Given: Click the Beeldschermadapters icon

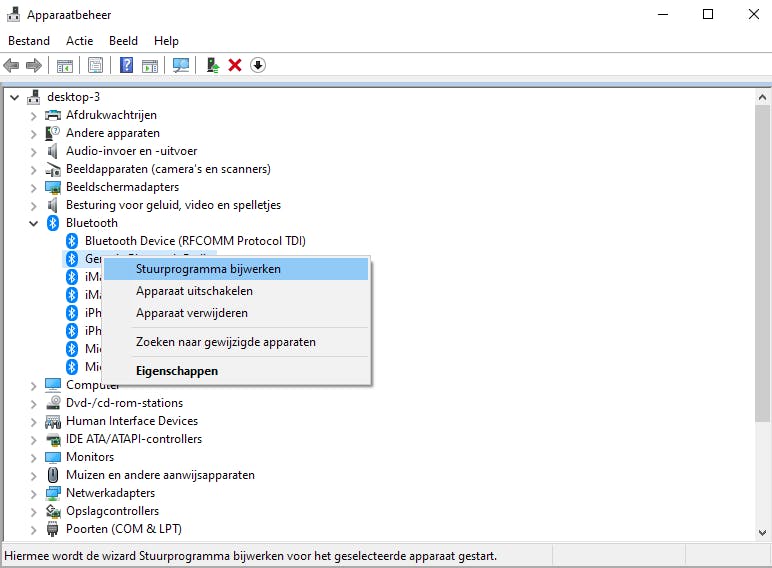Looking at the screenshot, I should pyautogui.click(x=53, y=187).
